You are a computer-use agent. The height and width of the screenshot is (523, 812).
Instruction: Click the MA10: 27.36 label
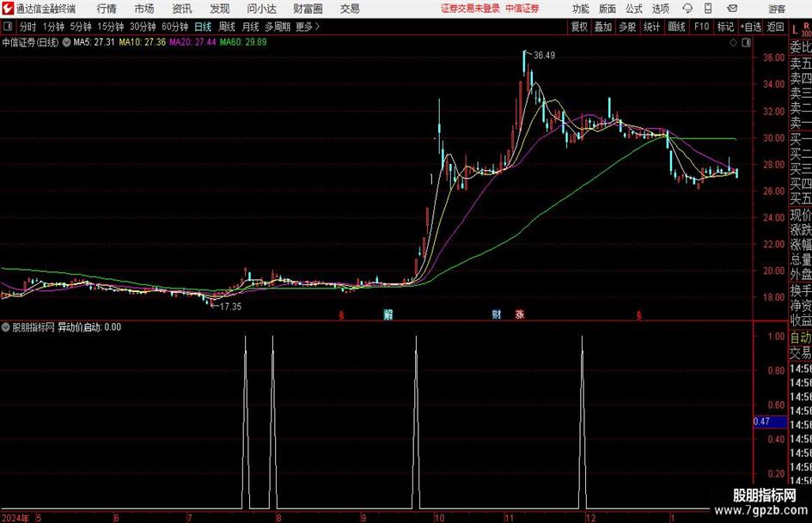click(143, 42)
